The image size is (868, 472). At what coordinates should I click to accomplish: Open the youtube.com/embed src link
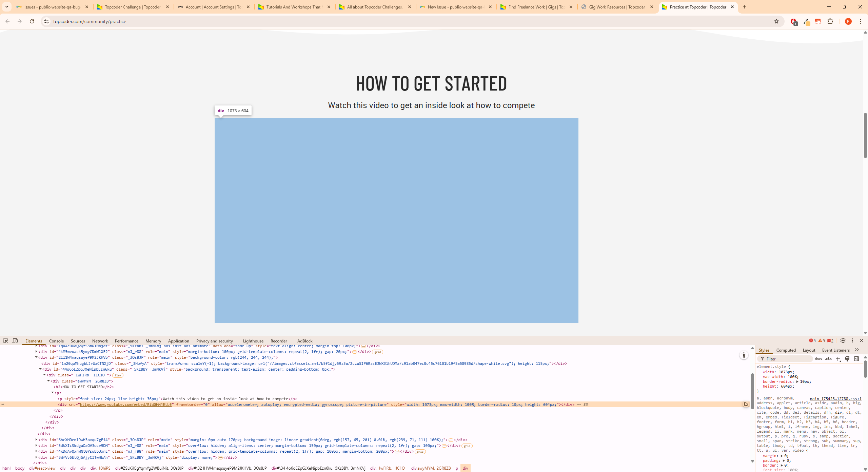[x=126, y=405]
